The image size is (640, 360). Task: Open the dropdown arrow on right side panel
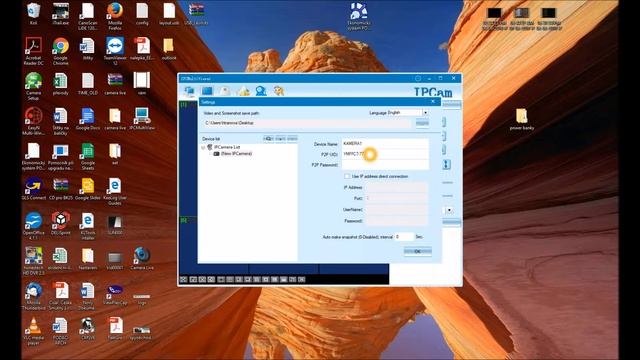(x=449, y=210)
